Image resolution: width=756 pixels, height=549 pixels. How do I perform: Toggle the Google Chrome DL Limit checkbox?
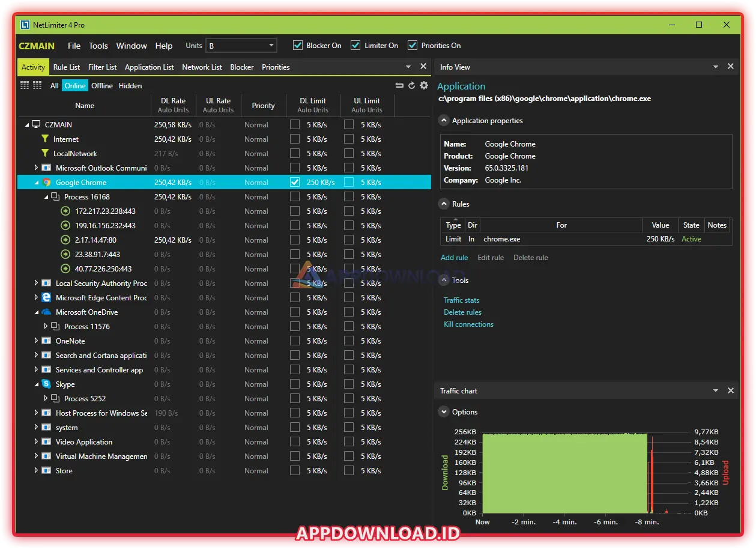coord(295,183)
